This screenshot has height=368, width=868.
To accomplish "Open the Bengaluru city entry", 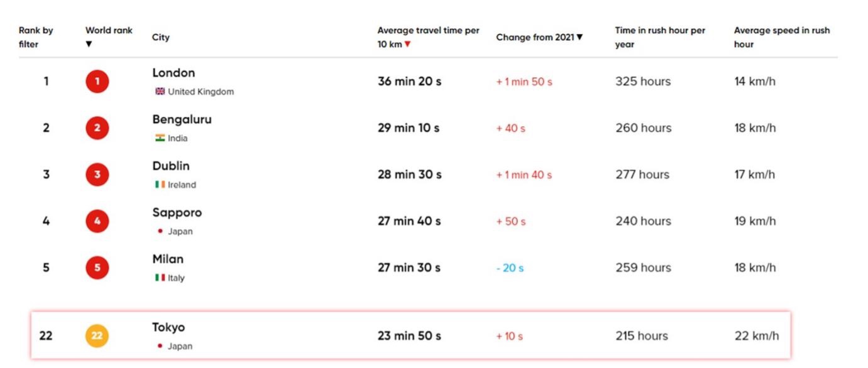I will [182, 119].
